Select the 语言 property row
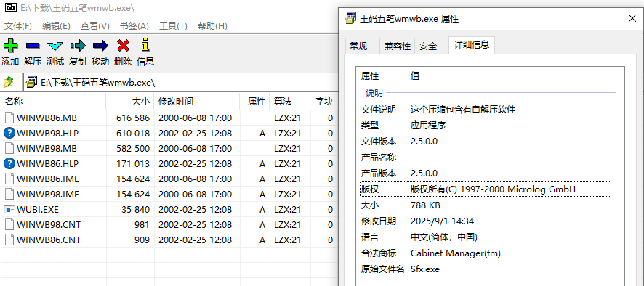Viewport: 644px width, 286px height. point(486,237)
